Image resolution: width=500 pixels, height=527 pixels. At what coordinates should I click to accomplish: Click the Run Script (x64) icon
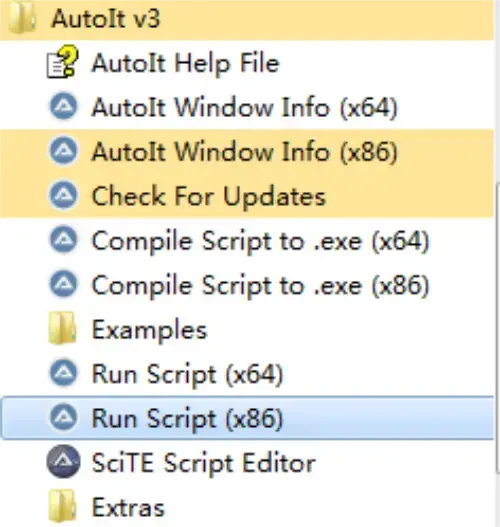point(63,373)
